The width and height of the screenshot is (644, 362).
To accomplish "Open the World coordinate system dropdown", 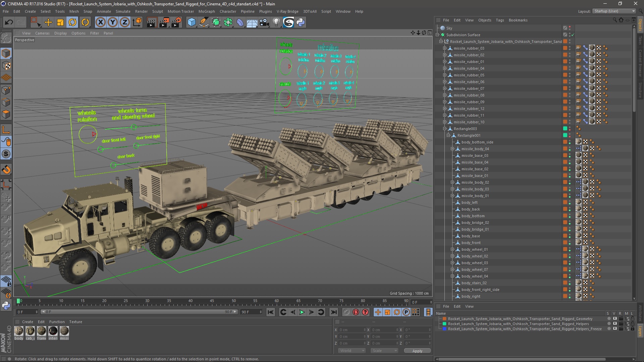I will click(352, 351).
